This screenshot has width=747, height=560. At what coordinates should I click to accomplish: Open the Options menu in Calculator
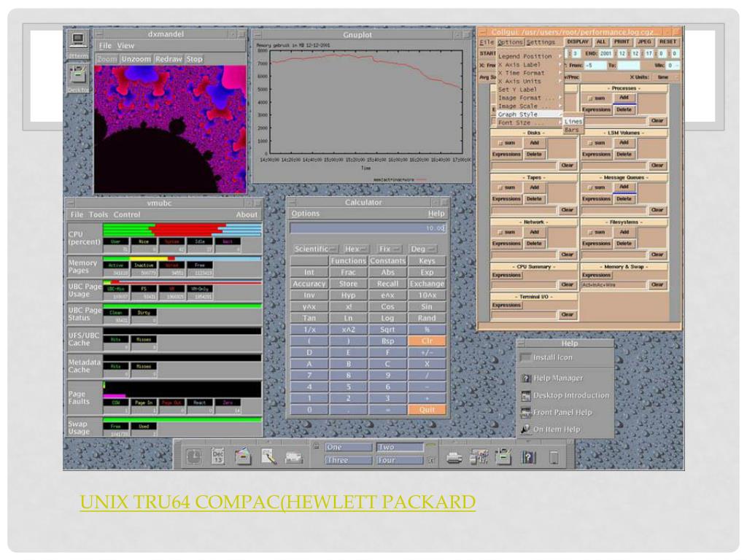[x=306, y=214]
